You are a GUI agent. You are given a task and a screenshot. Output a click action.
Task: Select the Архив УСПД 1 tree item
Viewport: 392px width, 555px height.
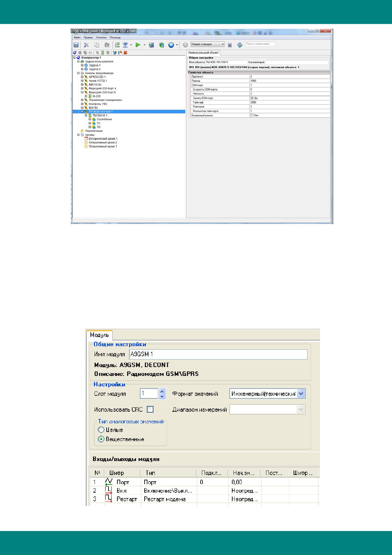pyautogui.click(x=98, y=81)
